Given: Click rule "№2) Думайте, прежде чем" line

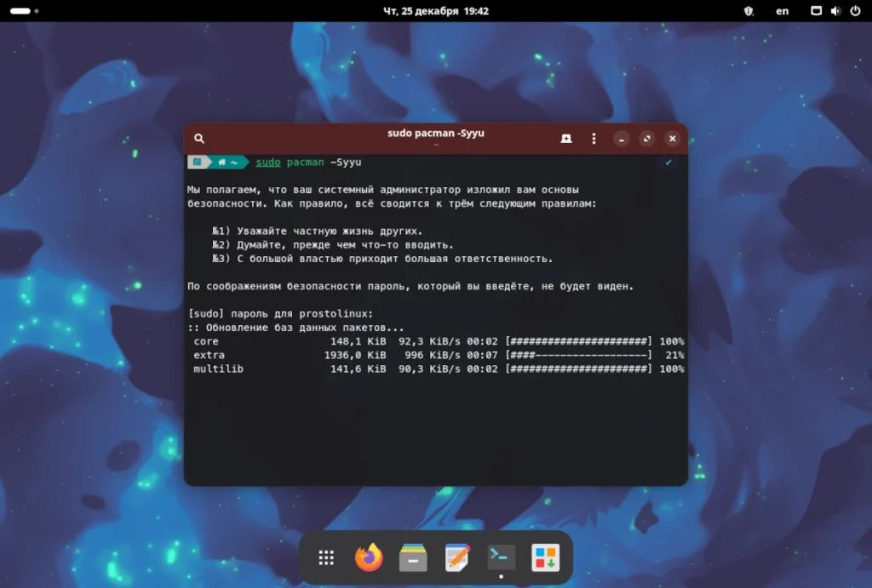Looking at the screenshot, I should (x=333, y=245).
